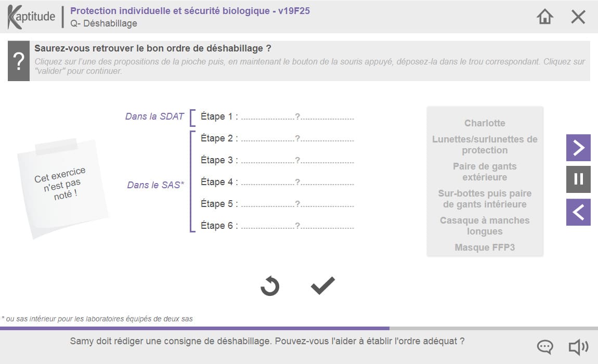
Task: Click the question mark help icon
Action: coord(19,61)
